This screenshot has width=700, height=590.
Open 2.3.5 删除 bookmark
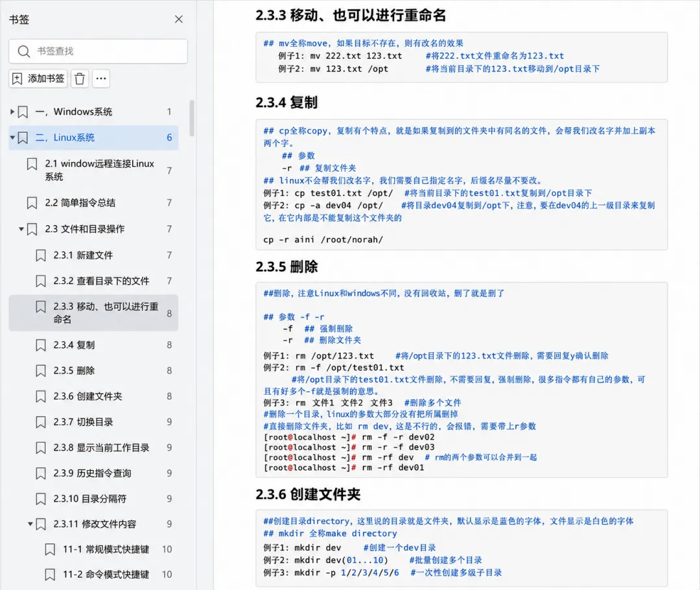(x=93, y=371)
